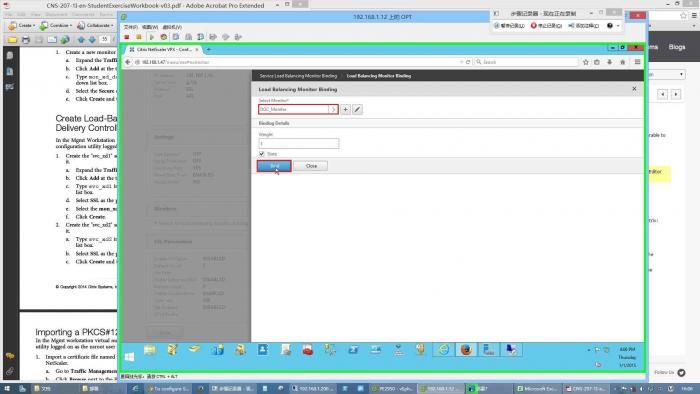Toggle the State checkbox

click(262, 154)
